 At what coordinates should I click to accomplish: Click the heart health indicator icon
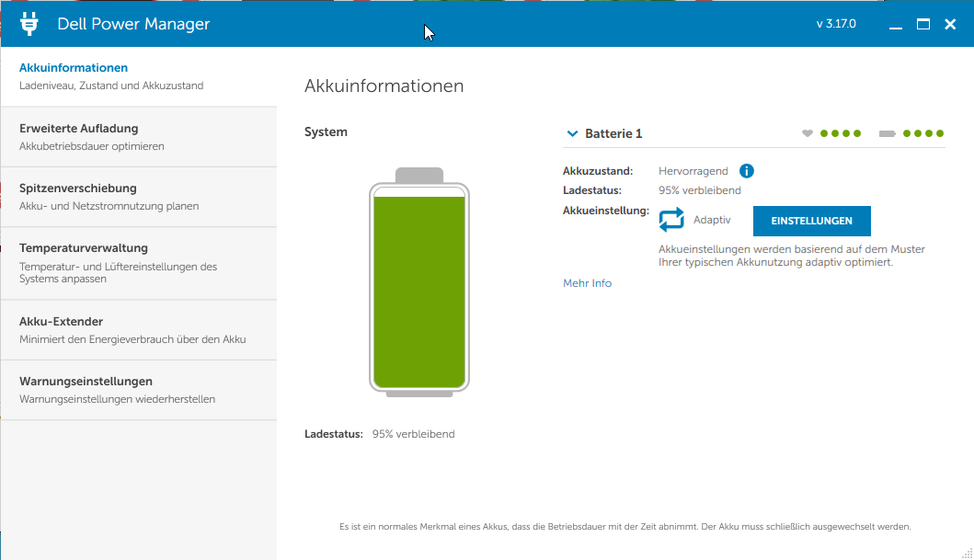pyautogui.click(x=808, y=134)
